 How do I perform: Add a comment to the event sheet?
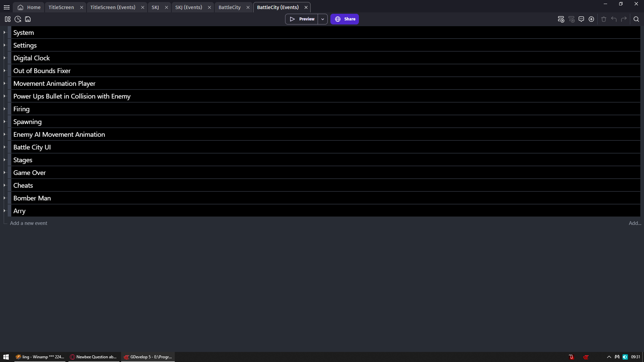tap(581, 19)
